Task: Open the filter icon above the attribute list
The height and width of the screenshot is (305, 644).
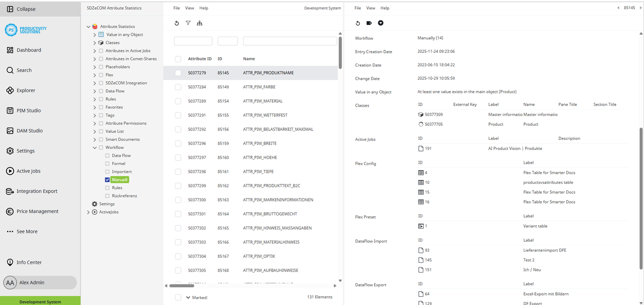Action: [188, 23]
